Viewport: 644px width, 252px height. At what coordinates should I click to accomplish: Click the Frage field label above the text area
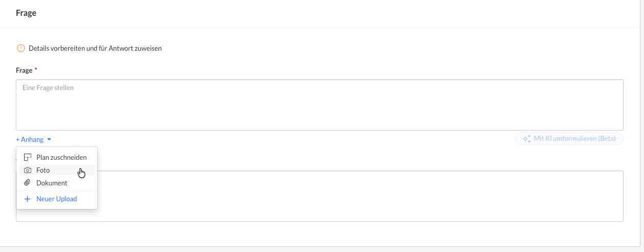click(24, 70)
